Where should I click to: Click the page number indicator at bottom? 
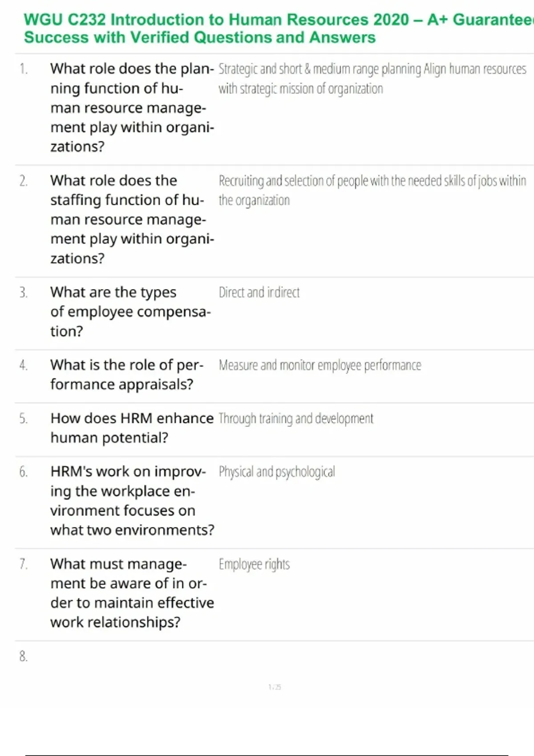coord(275,687)
